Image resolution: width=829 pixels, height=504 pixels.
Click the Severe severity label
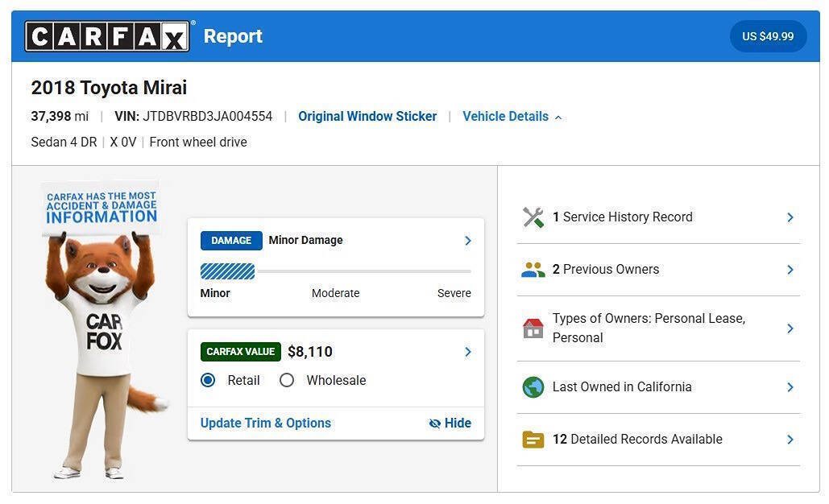(454, 293)
